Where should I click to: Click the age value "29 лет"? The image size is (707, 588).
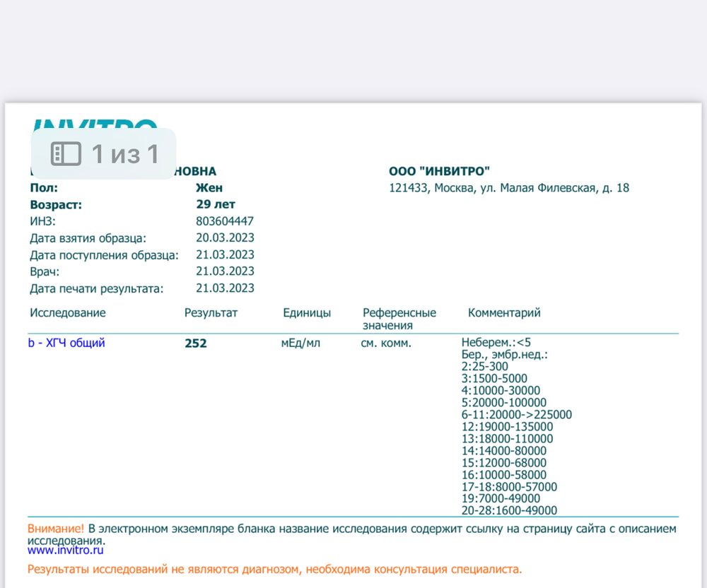point(216,204)
